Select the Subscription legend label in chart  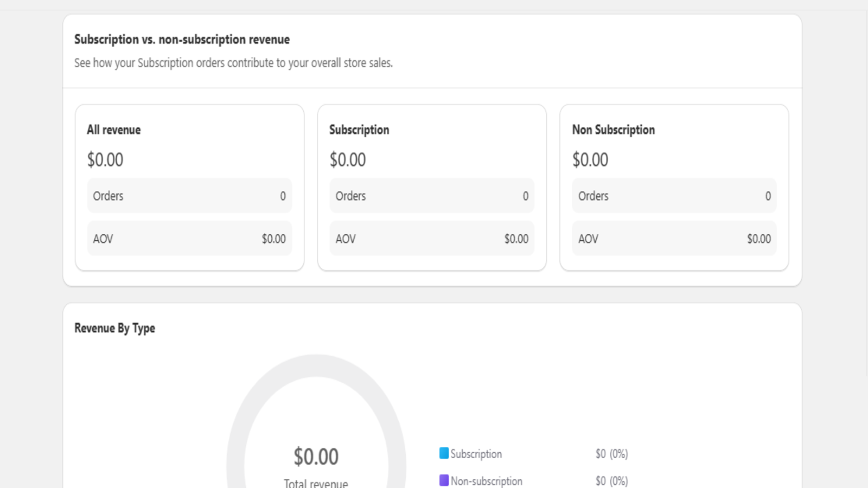pyautogui.click(x=476, y=454)
